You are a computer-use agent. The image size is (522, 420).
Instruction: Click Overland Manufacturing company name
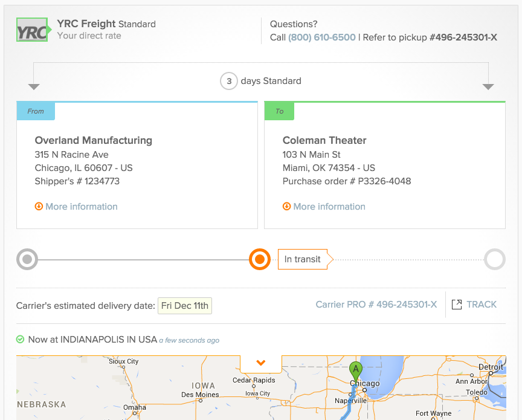pos(94,140)
